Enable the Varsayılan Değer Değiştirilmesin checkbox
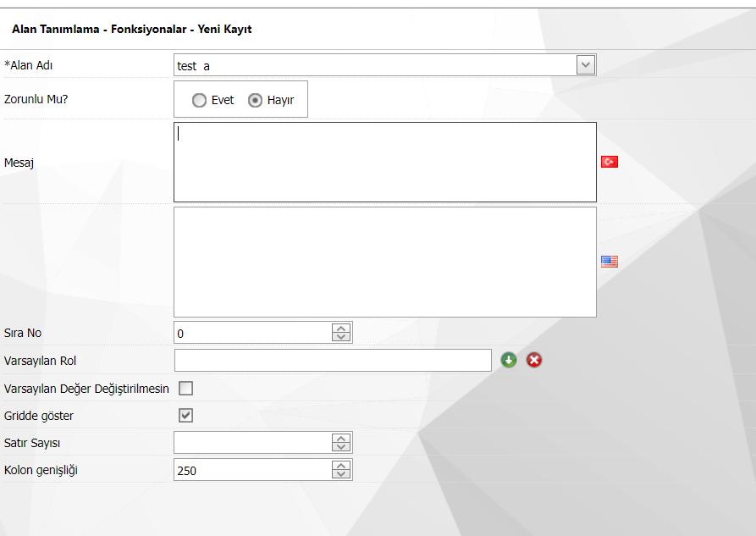 point(185,389)
